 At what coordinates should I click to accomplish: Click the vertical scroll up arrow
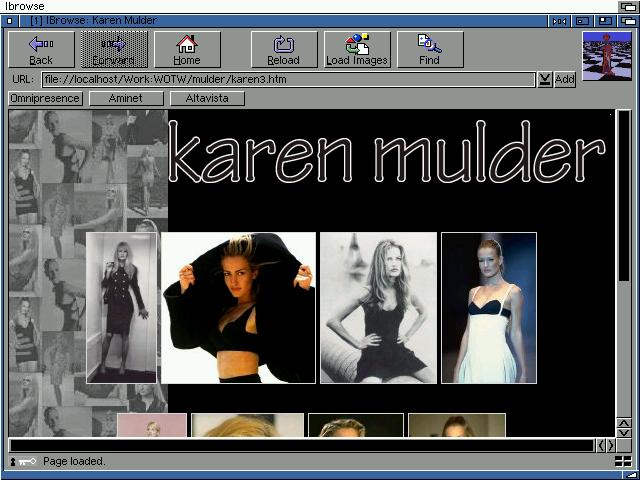click(x=624, y=423)
